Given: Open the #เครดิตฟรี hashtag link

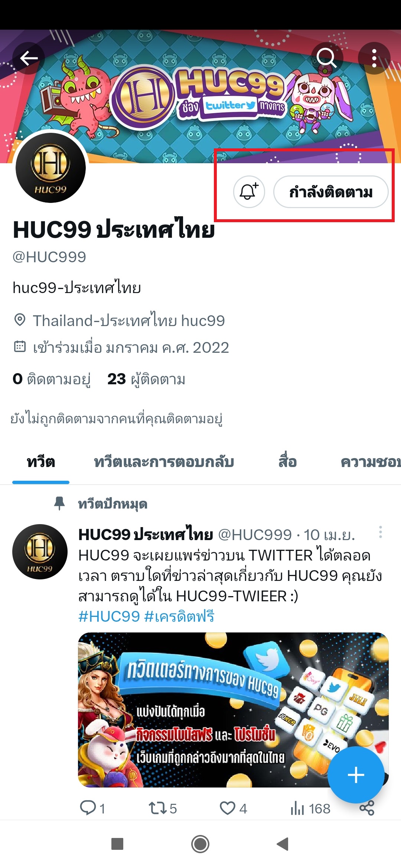Looking at the screenshot, I should [x=179, y=617].
